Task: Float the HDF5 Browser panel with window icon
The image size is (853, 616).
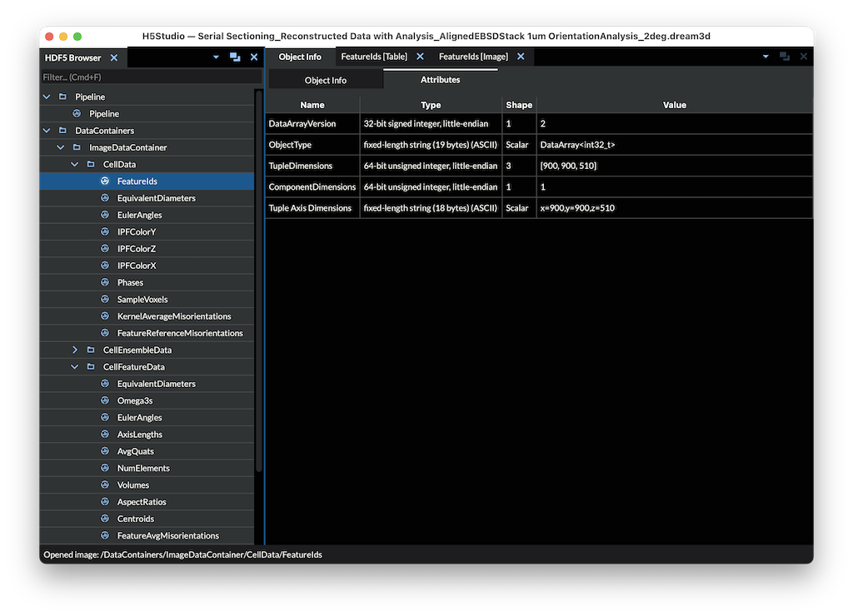Action: (x=235, y=57)
